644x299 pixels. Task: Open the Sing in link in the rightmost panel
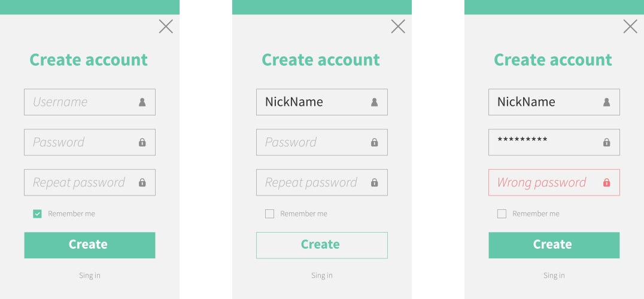click(554, 276)
